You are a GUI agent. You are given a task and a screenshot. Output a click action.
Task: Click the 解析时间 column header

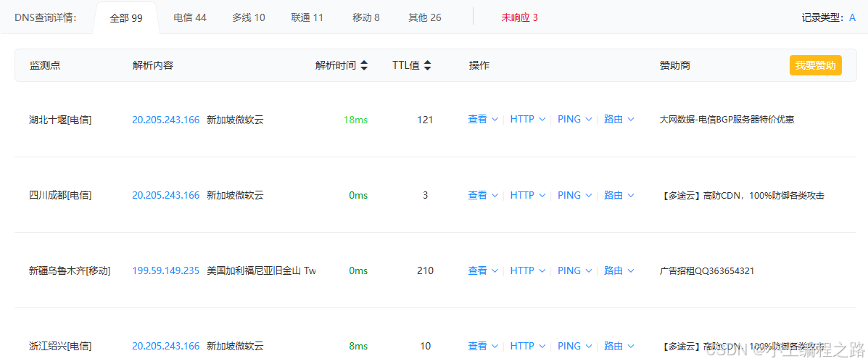click(336, 65)
